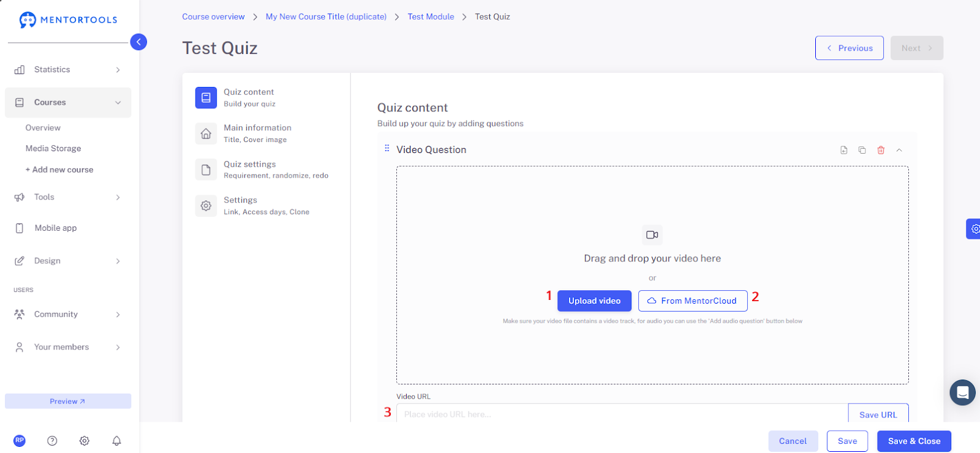Click the video camera icon in drop zone
The height and width of the screenshot is (453, 980).
pyautogui.click(x=652, y=235)
